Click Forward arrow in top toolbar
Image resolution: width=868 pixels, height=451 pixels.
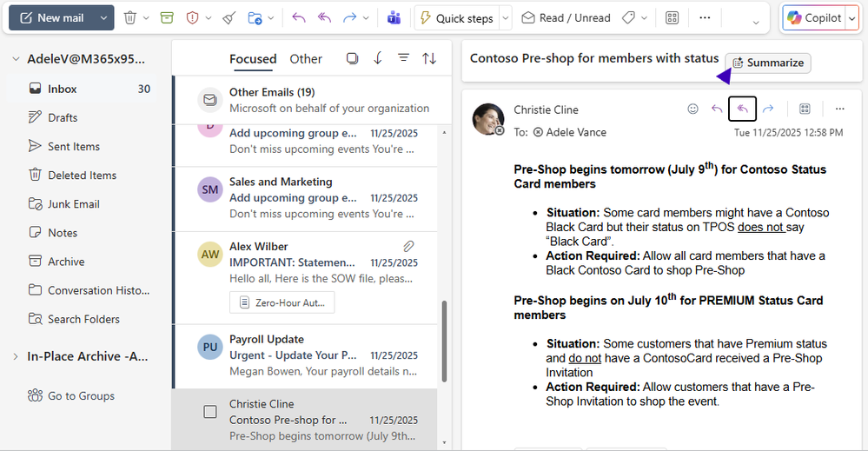(x=350, y=17)
